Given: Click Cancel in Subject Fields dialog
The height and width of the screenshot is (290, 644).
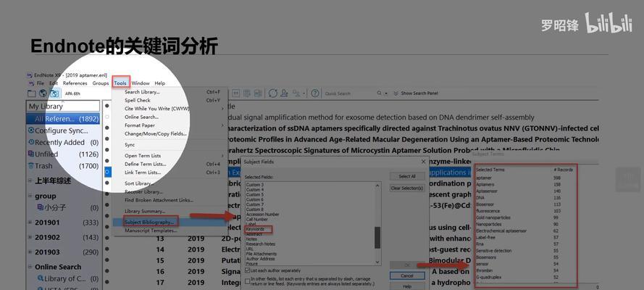Looking at the screenshot, I should coord(407,275).
